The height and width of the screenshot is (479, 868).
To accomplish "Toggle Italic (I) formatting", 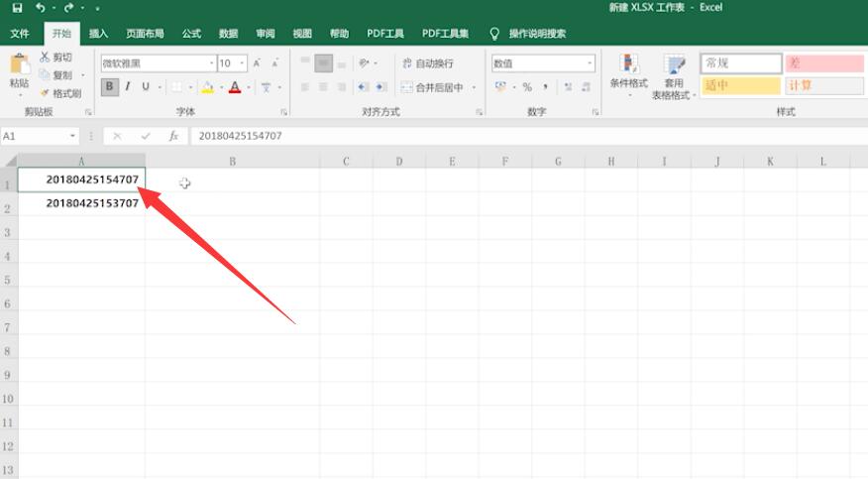I will coord(128,87).
